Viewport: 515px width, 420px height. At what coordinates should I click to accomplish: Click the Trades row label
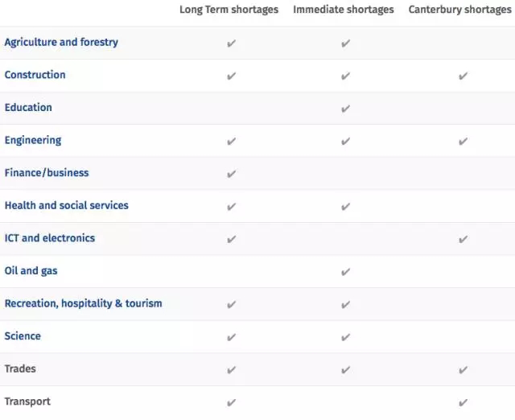click(x=20, y=369)
